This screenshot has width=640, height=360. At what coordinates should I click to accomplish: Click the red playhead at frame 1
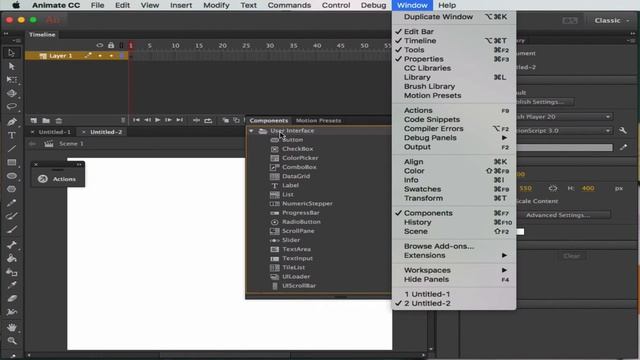pos(131,46)
